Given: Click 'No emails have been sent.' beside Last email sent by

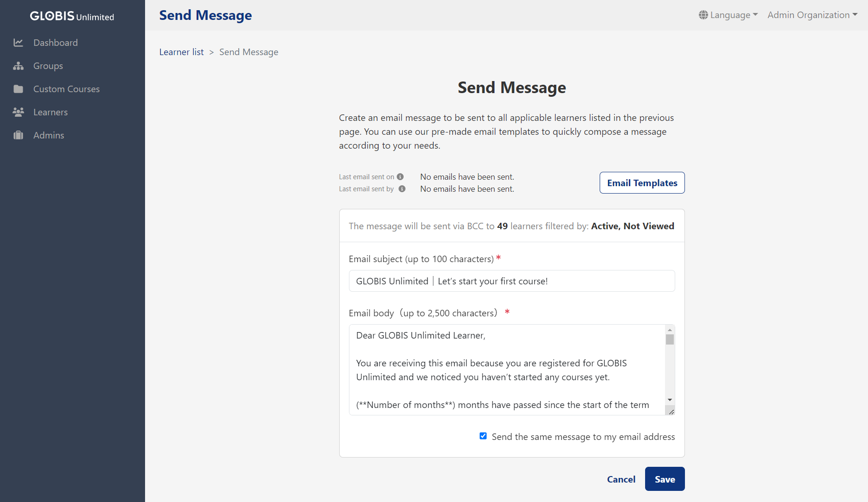Looking at the screenshot, I should [x=467, y=189].
